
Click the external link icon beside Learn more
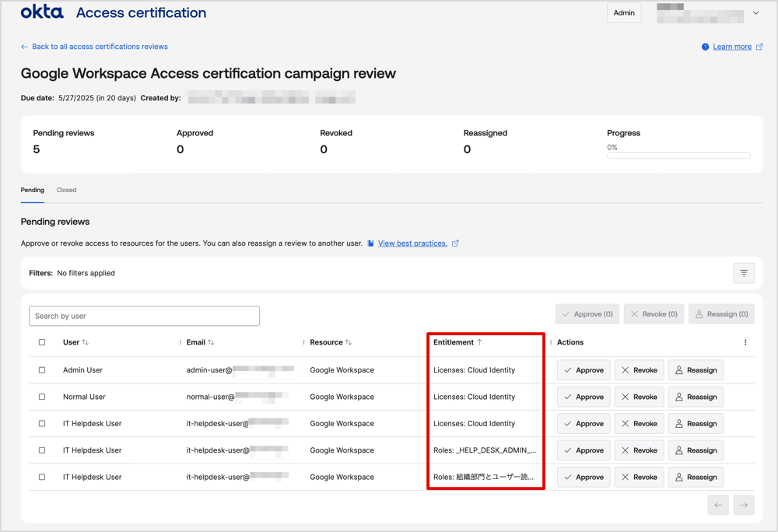[x=759, y=47]
